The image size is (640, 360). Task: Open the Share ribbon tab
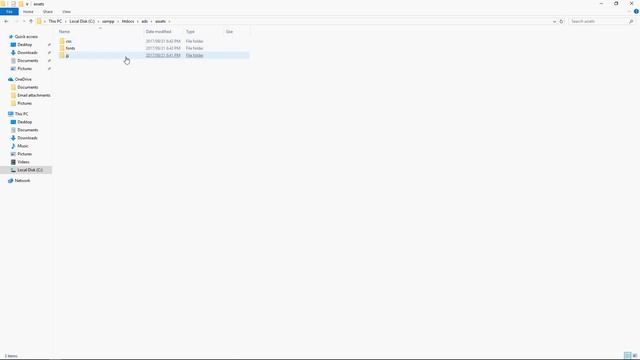pyautogui.click(x=48, y=11)
